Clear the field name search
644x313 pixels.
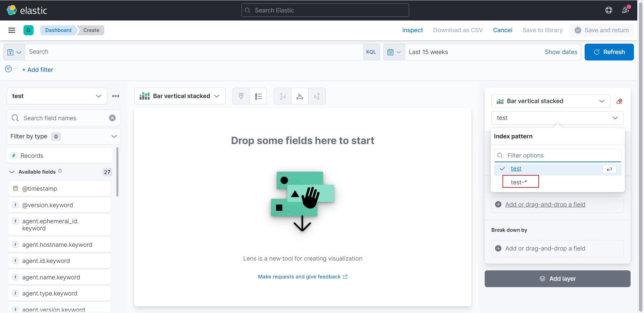112,118
